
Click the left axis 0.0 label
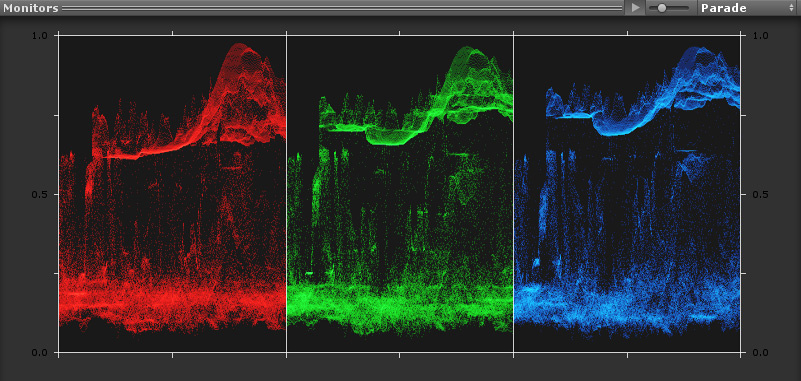tap(40, 353)
